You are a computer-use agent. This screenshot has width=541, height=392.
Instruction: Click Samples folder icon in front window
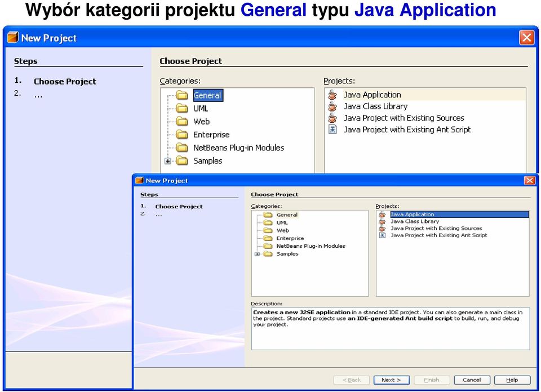tap(268, 254)
